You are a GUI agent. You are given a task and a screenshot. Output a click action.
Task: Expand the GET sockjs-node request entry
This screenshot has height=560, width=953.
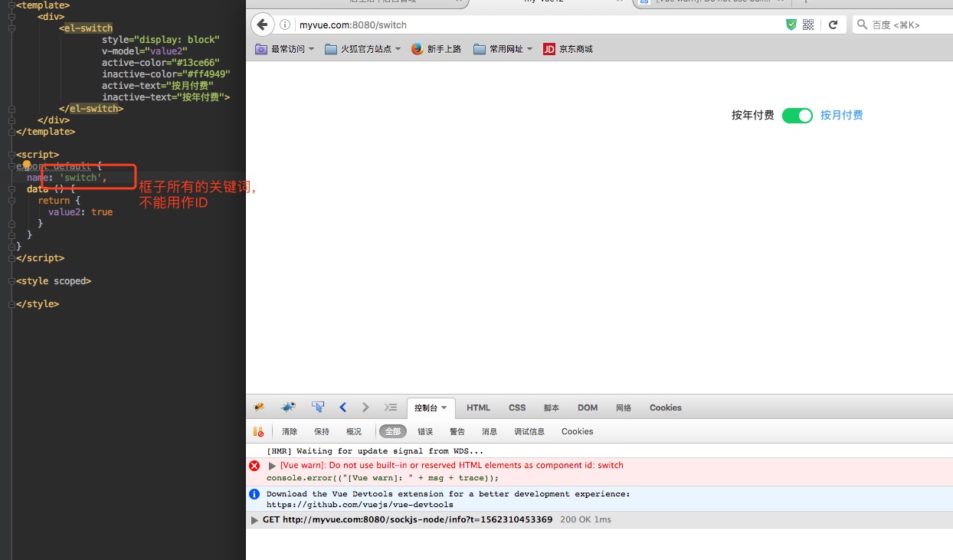pos(255,520)
